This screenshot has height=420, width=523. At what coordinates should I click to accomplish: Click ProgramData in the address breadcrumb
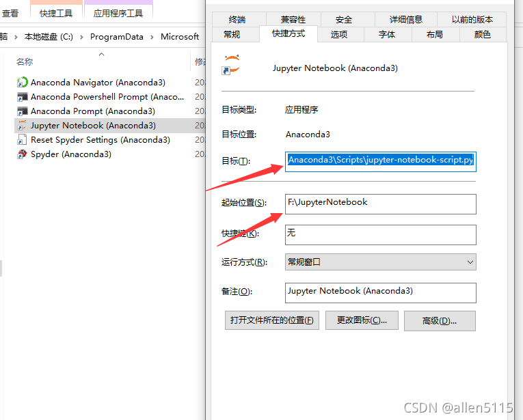(117, 37)
